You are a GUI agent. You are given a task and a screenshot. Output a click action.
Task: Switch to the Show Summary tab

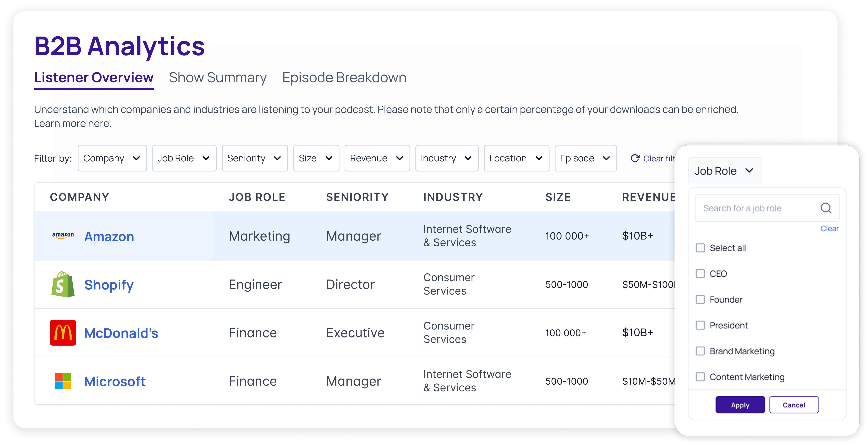tap(218, 78)
